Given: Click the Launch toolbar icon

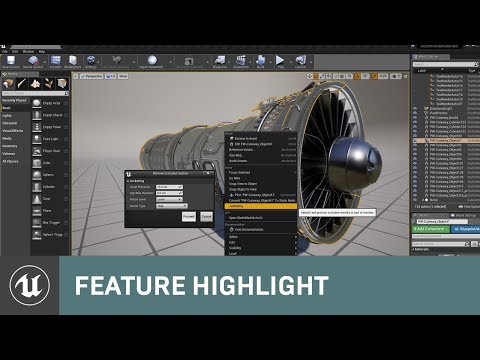Looking at the screenshot, I should 301,60.
